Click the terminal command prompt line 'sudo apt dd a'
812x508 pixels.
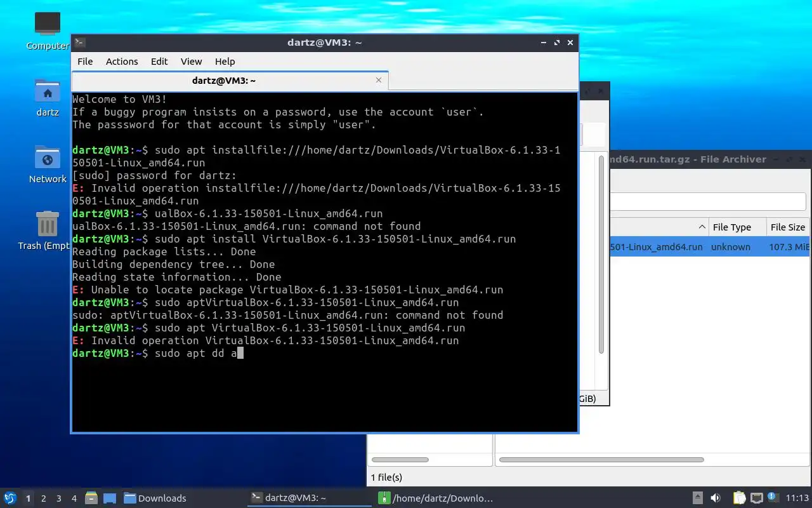point(158,353)
